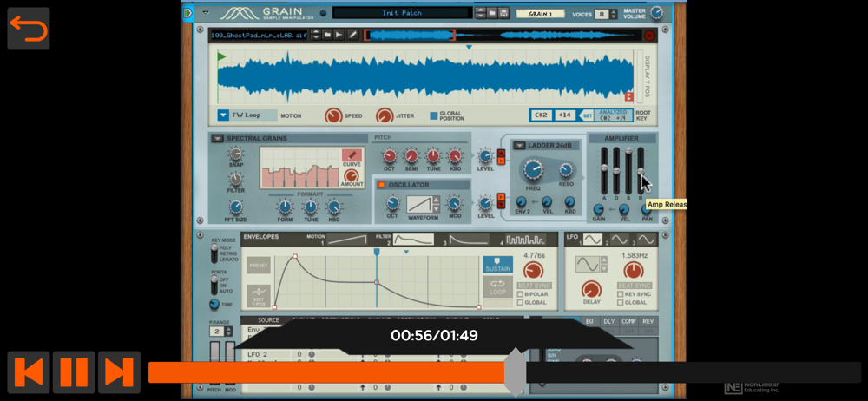
Task: Click the sample overview waveform strip
Action: pyautogui.click(x=503, y=36)
